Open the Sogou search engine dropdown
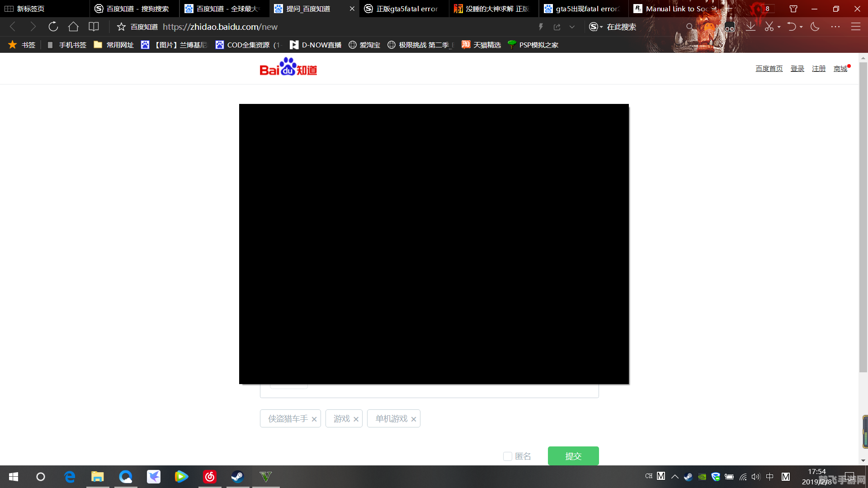The width and height of the screenshot is (868, 488). click(596, 27)
